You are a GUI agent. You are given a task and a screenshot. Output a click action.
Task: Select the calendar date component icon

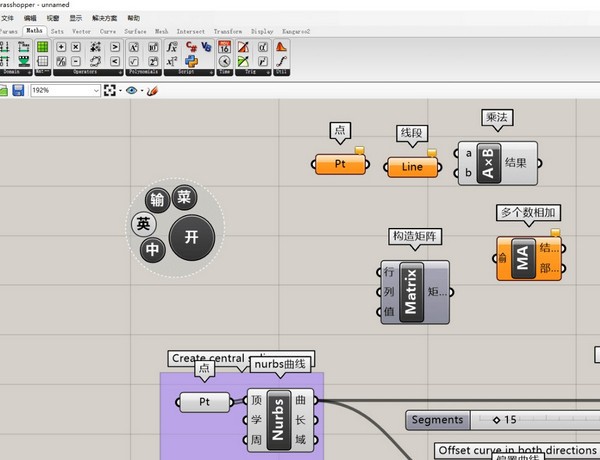(225, 47)
